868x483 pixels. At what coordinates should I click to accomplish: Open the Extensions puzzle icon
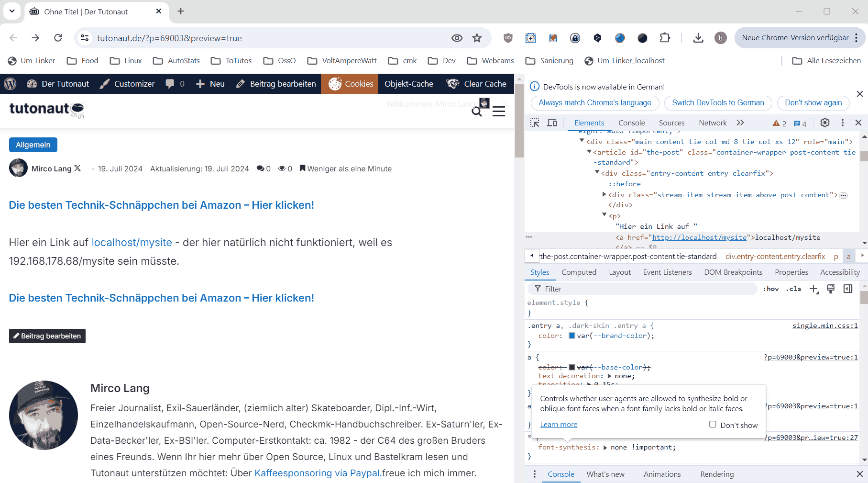(x=665, y=38)
